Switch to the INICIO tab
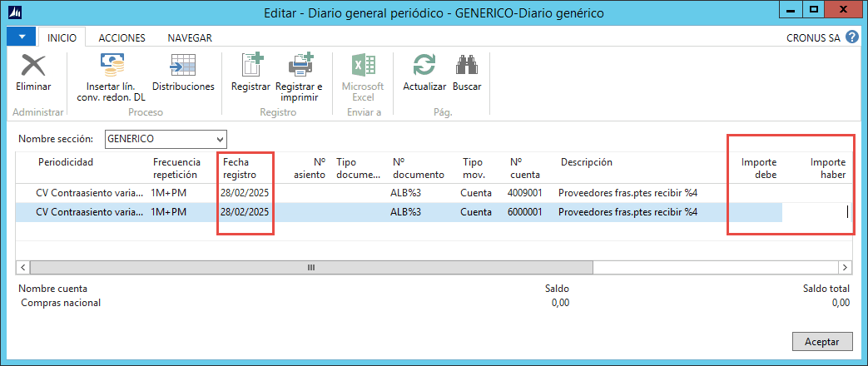This screenshot has height=366, width=868. 62,37
